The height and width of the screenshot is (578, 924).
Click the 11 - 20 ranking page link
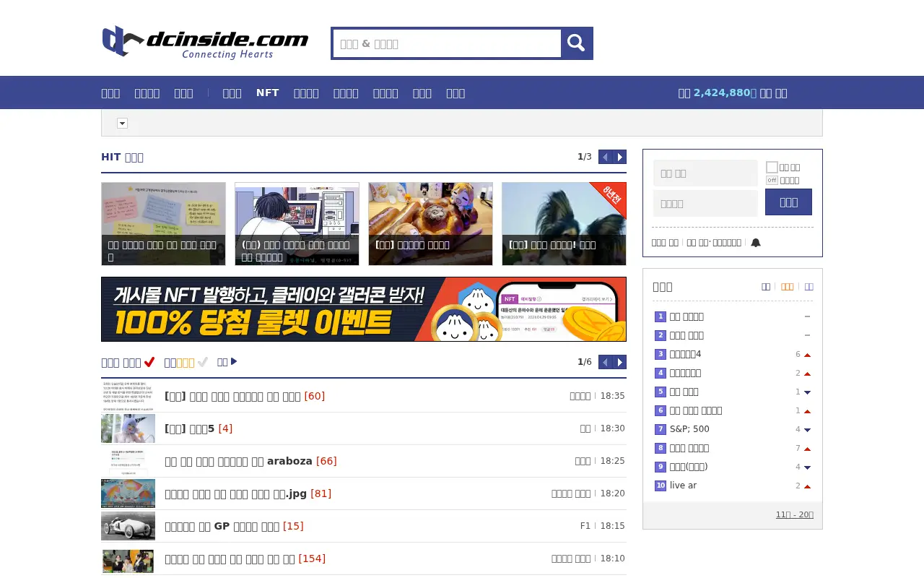point(794,514)
